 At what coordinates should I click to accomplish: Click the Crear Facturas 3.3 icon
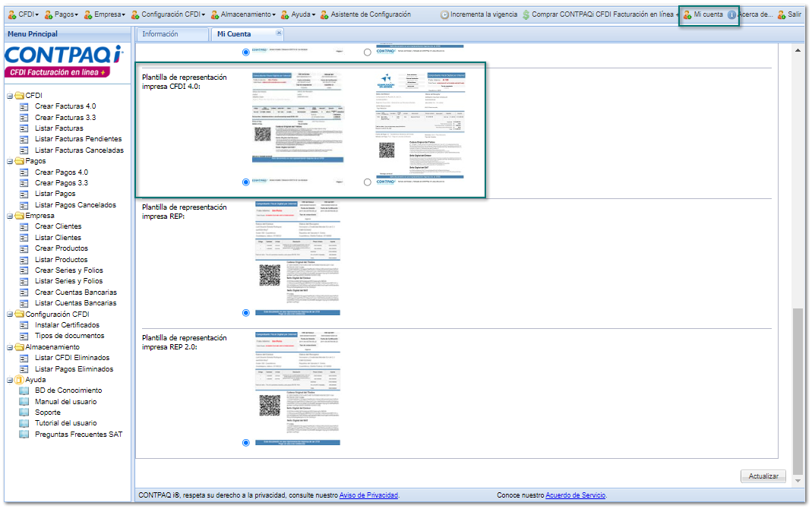[24, 118]
